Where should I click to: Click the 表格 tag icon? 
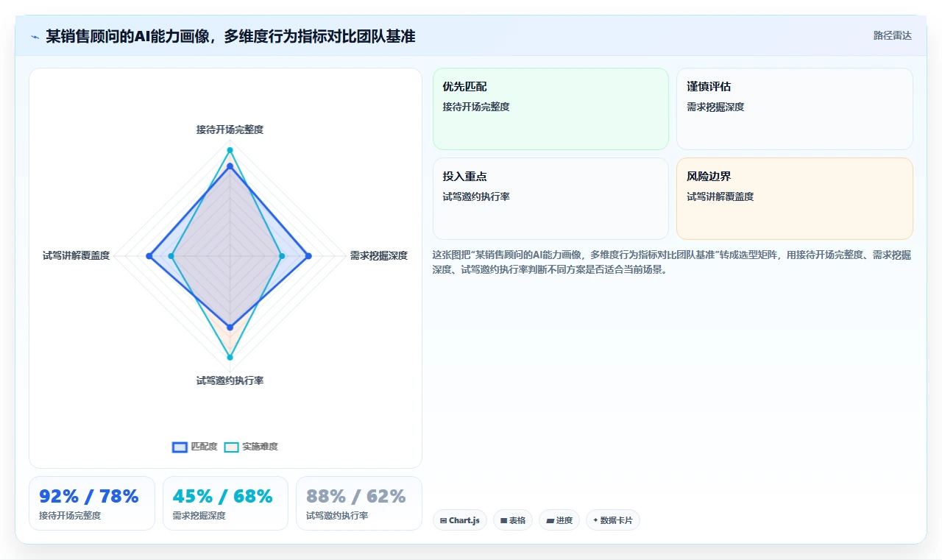(504, 520)
